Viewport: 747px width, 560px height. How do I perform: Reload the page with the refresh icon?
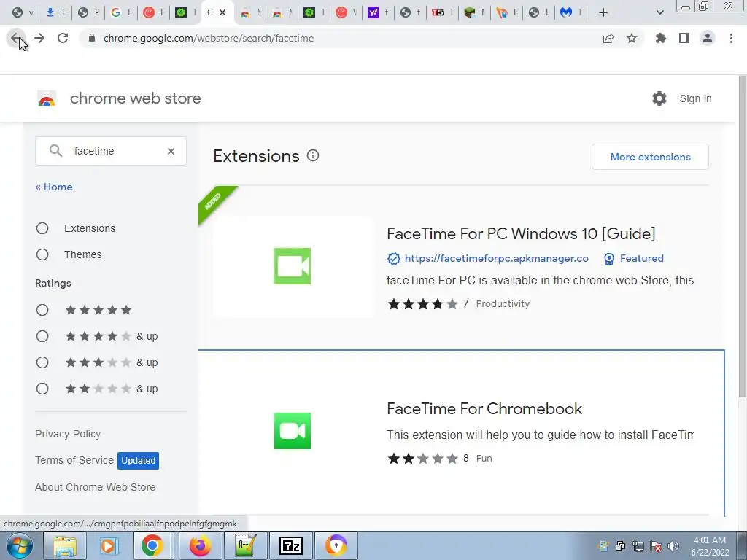coord(63,38)
